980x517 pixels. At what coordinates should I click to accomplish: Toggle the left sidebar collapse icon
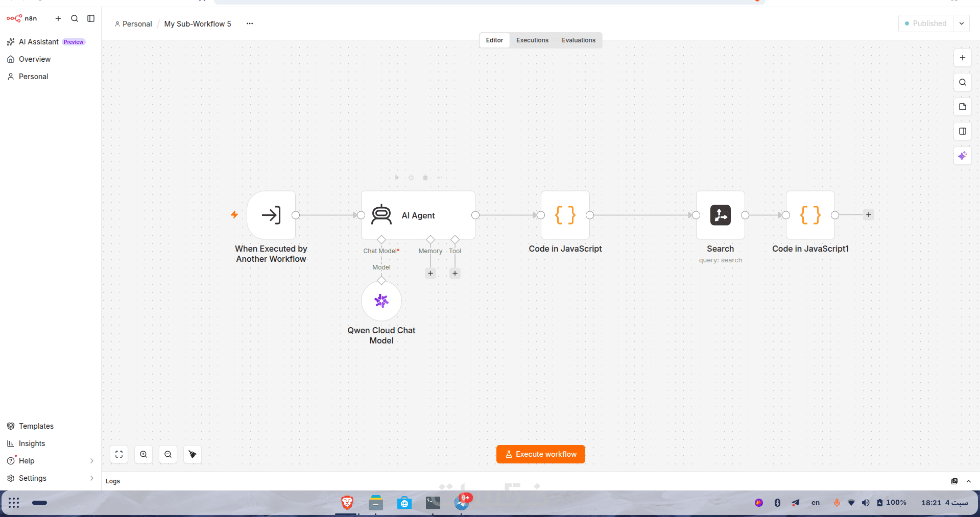click(91, 18)
